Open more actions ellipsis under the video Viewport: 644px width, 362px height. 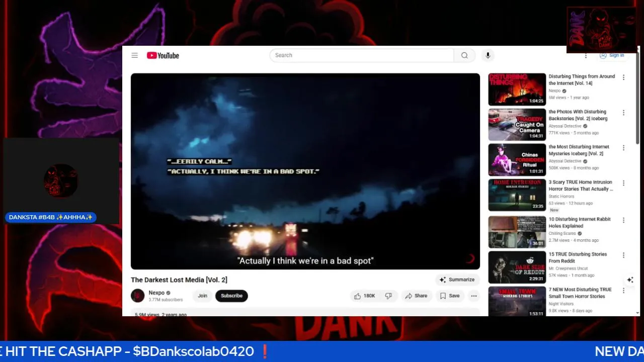pyautogui.click(x=474, y=296)
